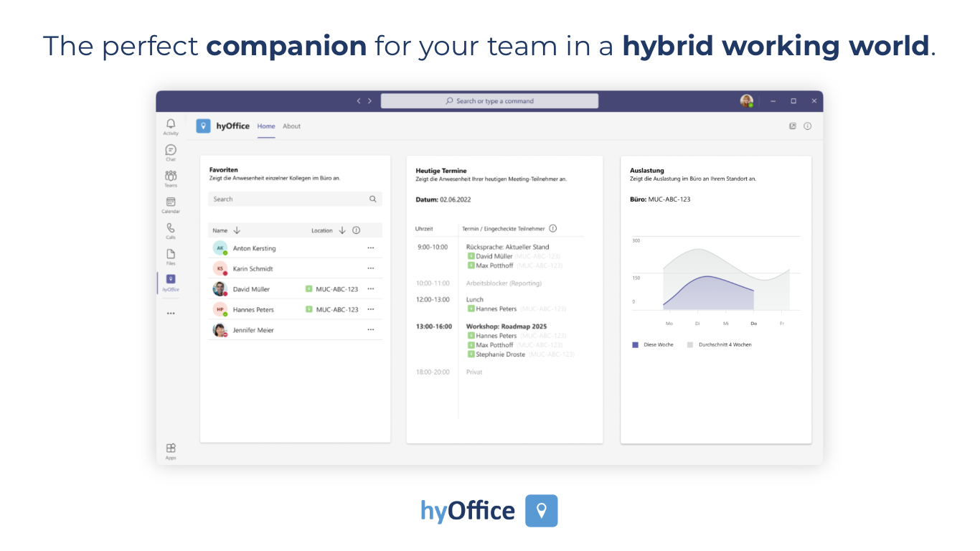Viewport: 980px width, 551px height.
Task: Select location MUC-ABC-123 for David Müller
Action: click(331, 289)
